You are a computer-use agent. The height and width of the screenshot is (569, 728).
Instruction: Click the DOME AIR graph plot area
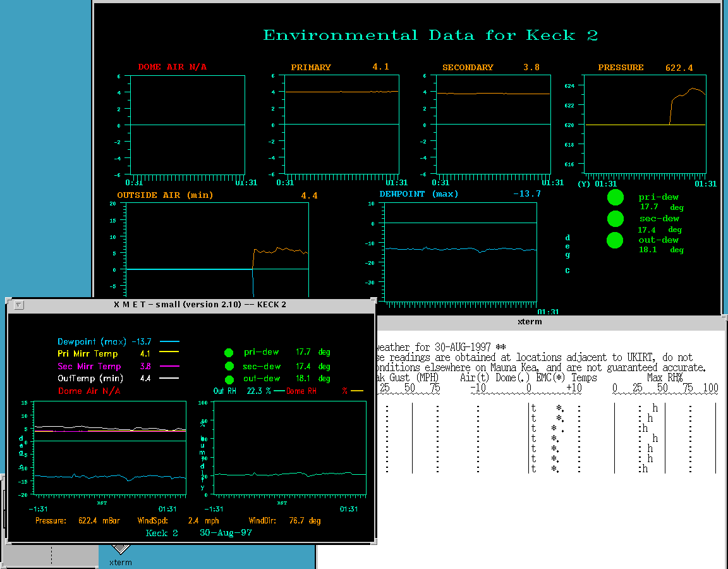tap(188, 125)
